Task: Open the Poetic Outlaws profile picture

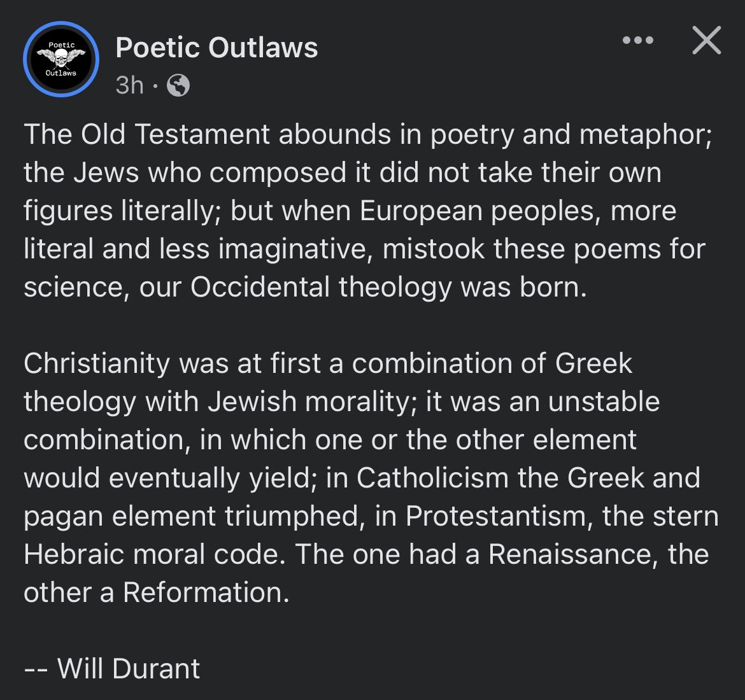Action: [x=61, y=59]
